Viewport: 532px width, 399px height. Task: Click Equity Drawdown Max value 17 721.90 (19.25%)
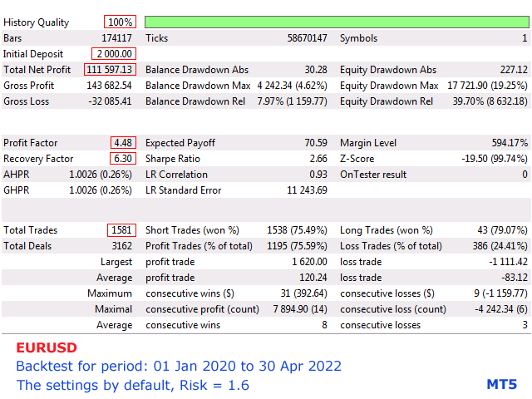488,86
